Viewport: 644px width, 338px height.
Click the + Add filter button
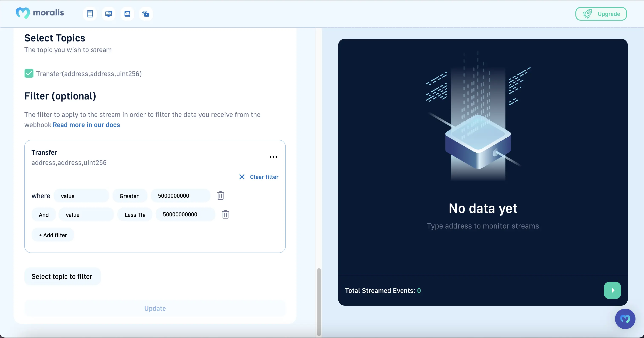[53, 235]
